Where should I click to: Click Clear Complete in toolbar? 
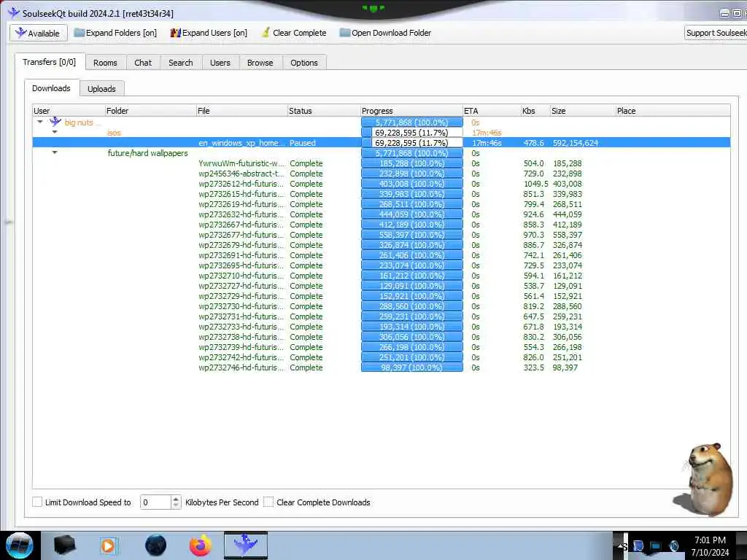coord(294,33)
